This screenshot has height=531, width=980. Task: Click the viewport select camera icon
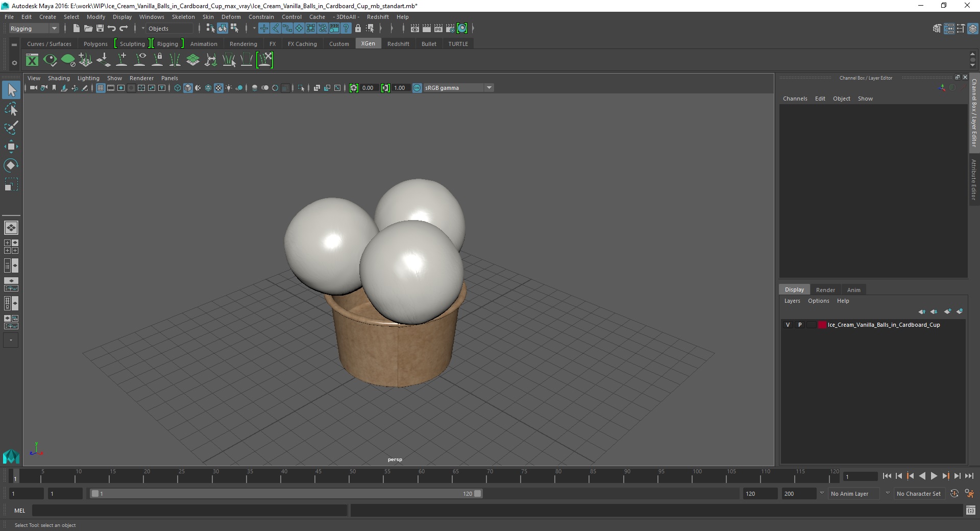coord(33,88)
